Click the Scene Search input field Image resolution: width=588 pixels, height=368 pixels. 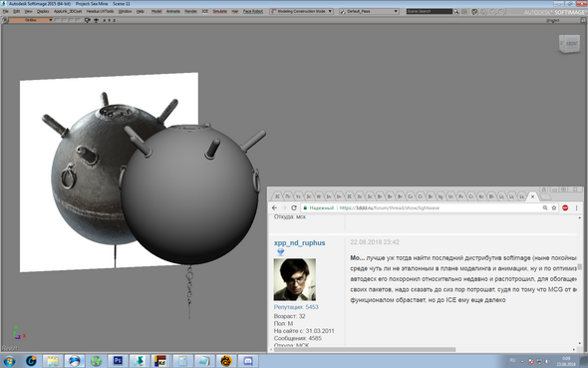click(x=430, y=12)
